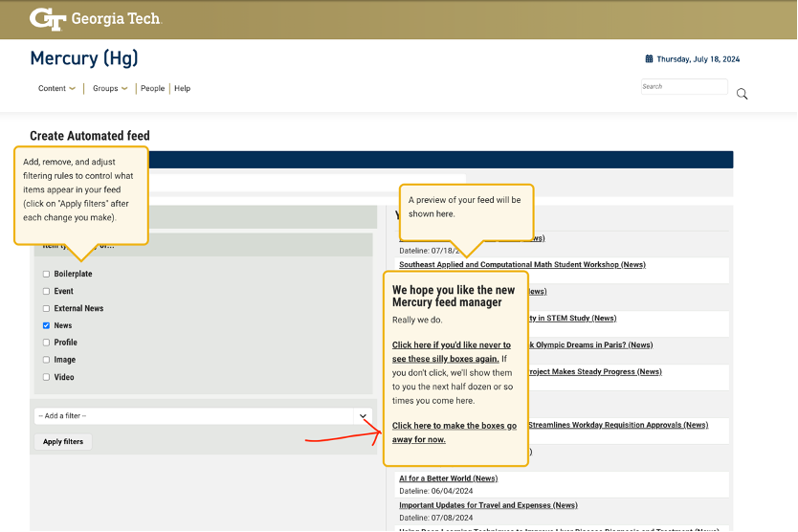Viewport: 798px width, 532px height.
Task: Click the Georgia Tech logo
Action: (96, 19)
